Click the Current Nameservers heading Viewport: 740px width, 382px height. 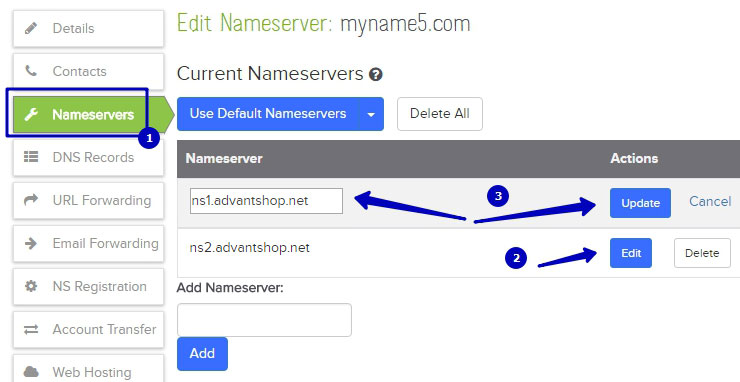pyautogui.click(x=270, y=74)
